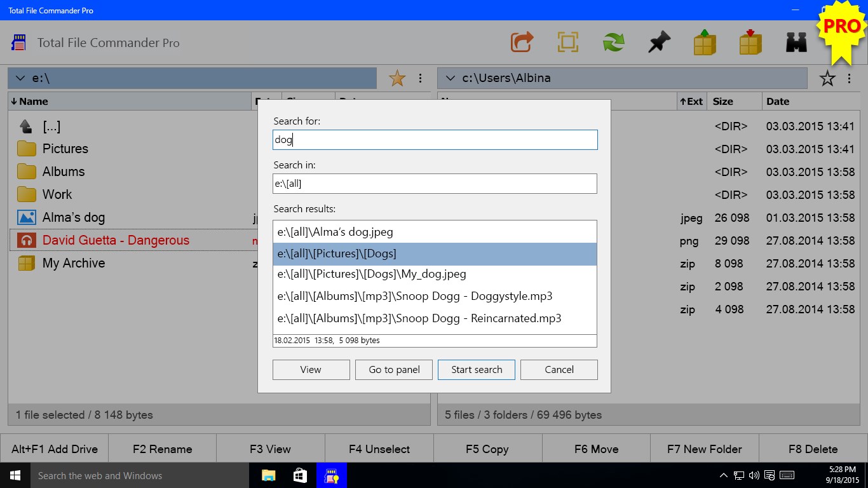Open search with the binoculars icon
Viewport: 868px width, 488px height.
pyautogui.click(x=796, y=43)
